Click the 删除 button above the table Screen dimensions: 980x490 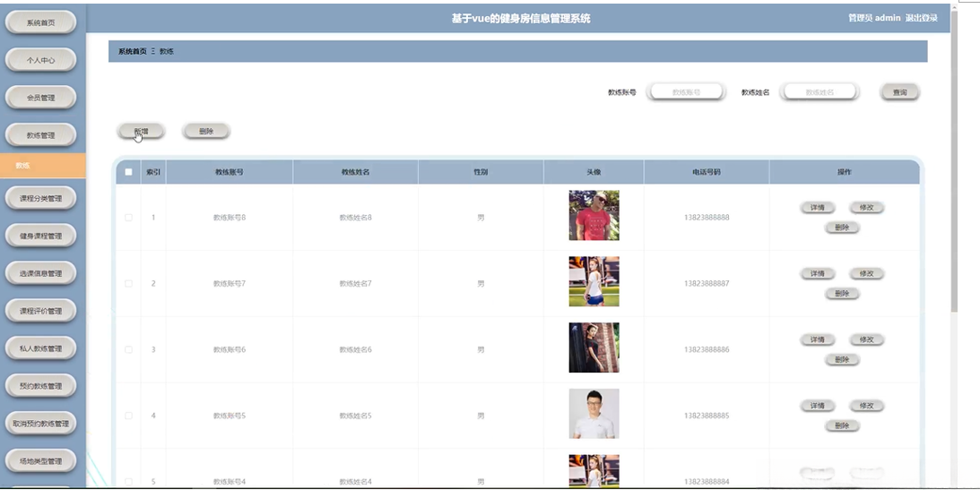(206, 131)
